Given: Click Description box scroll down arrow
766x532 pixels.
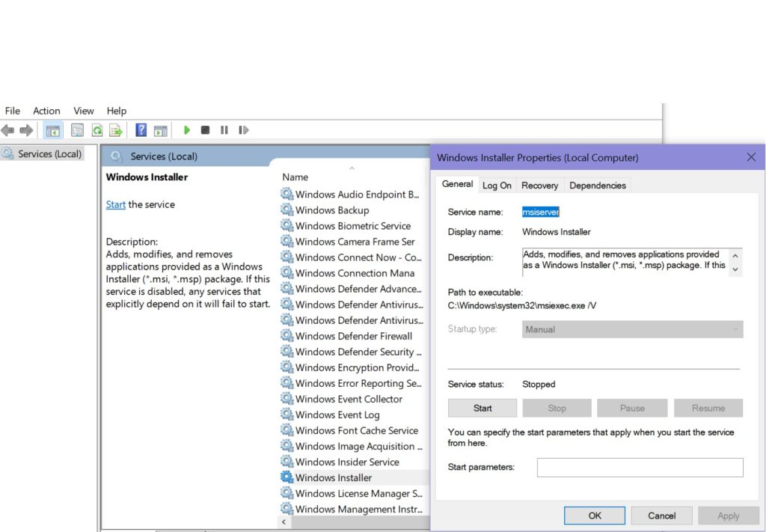Looking at the screenshot, I should tap(735, 269).
